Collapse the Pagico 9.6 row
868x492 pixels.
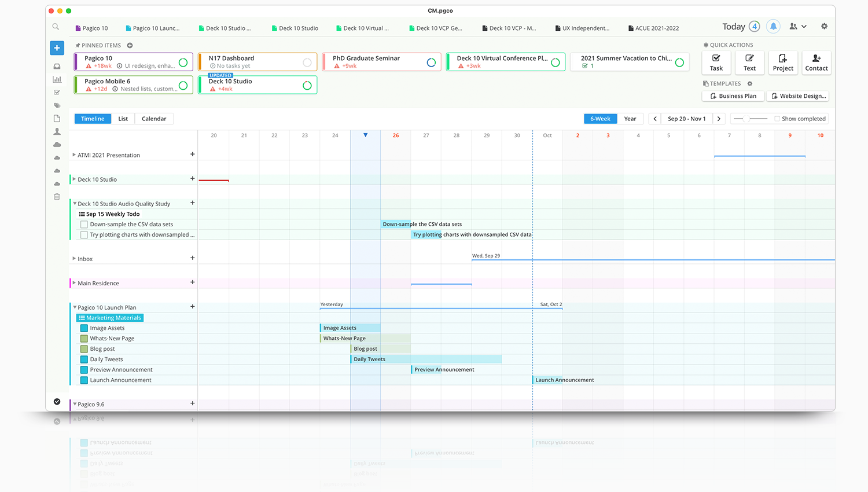point(75,403)
